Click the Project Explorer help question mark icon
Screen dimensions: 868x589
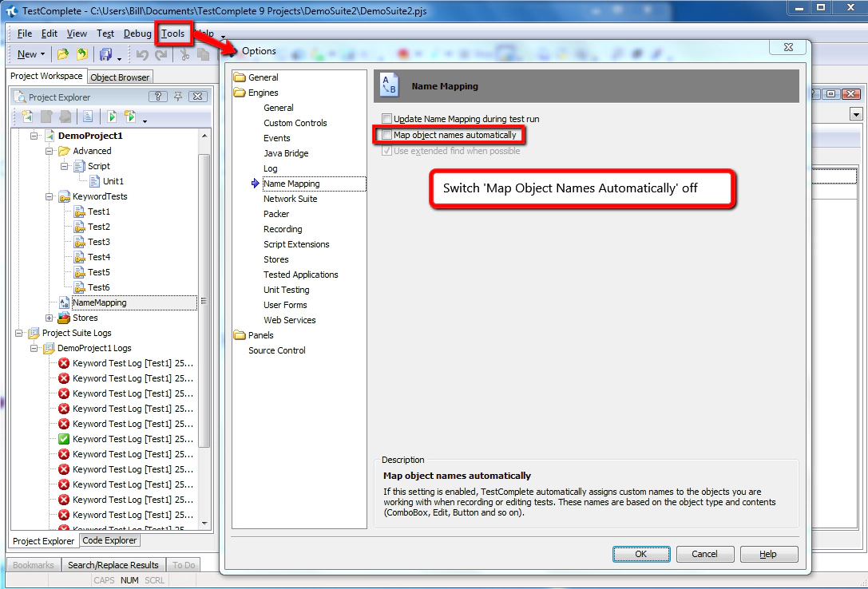tap(157, 96)
